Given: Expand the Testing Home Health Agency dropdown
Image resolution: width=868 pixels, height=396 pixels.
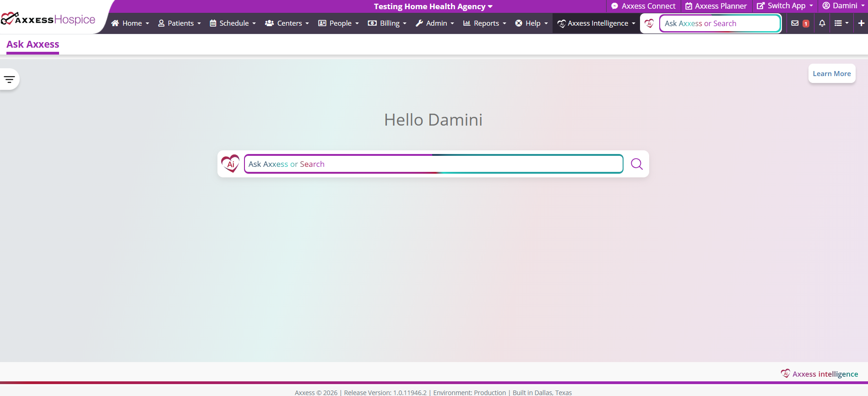Looking at the screenshot, I should (433, 6).
